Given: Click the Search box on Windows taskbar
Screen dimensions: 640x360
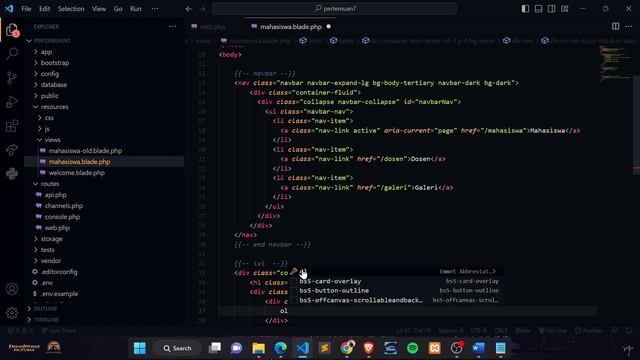Looking at the screenshot, I should pos(178,348).
